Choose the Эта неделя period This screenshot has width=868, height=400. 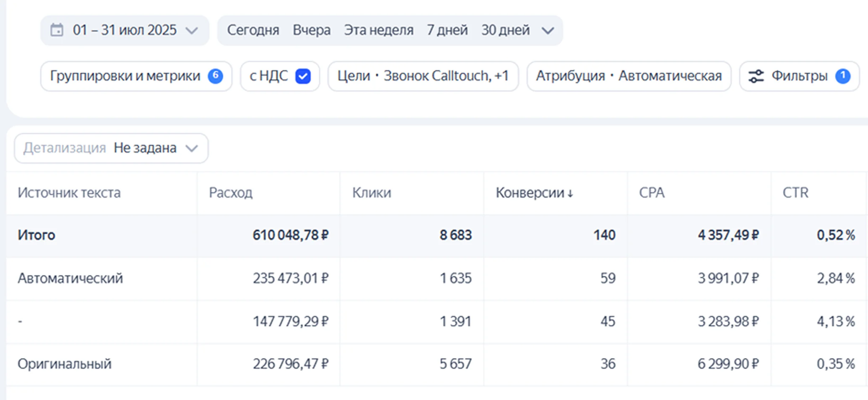[x=379, y=30]
